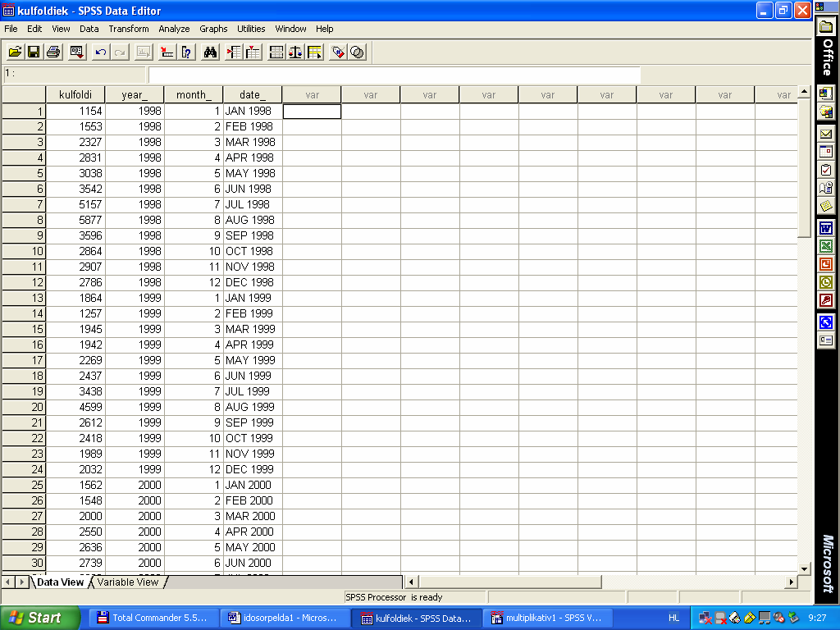Click the Weight Cases scale icon
This screenshot has height=630, width=840.
295,52
